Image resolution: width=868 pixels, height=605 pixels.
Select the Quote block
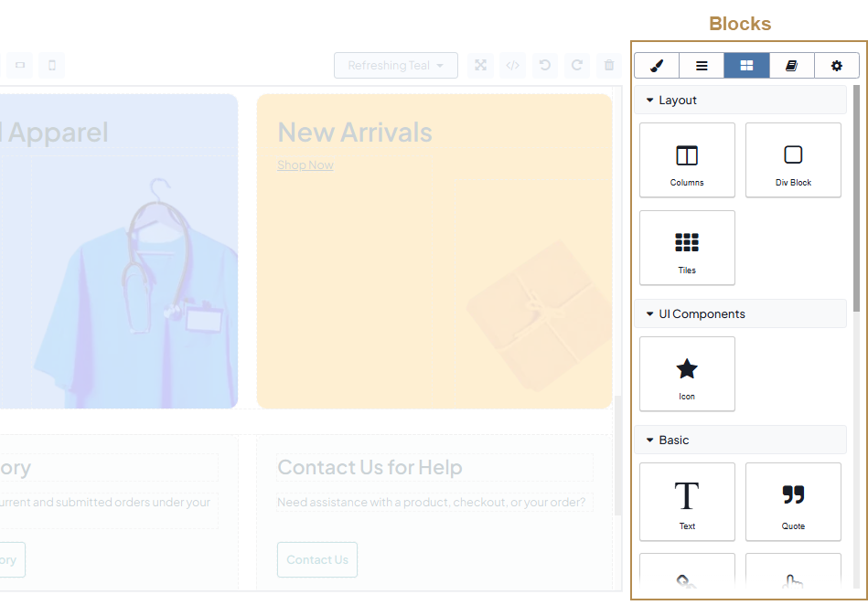(793, 501)
